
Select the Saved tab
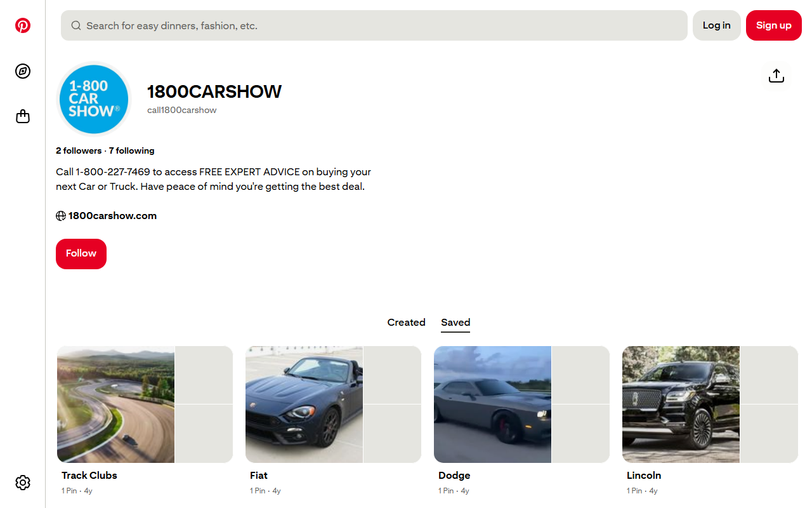click(455, 323)
